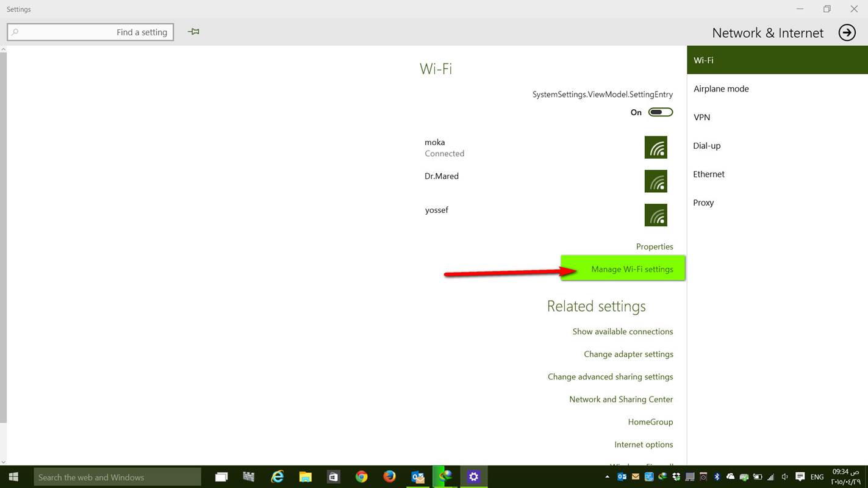The width and height of the screenshot is (868, 488).
Task: Select the Proxy settings section
Action: tap(777, 203)
